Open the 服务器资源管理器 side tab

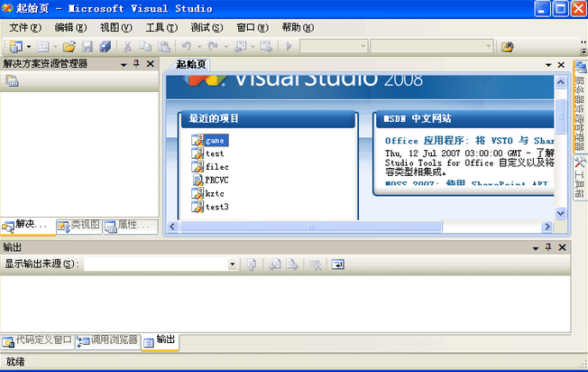point(580,107)
